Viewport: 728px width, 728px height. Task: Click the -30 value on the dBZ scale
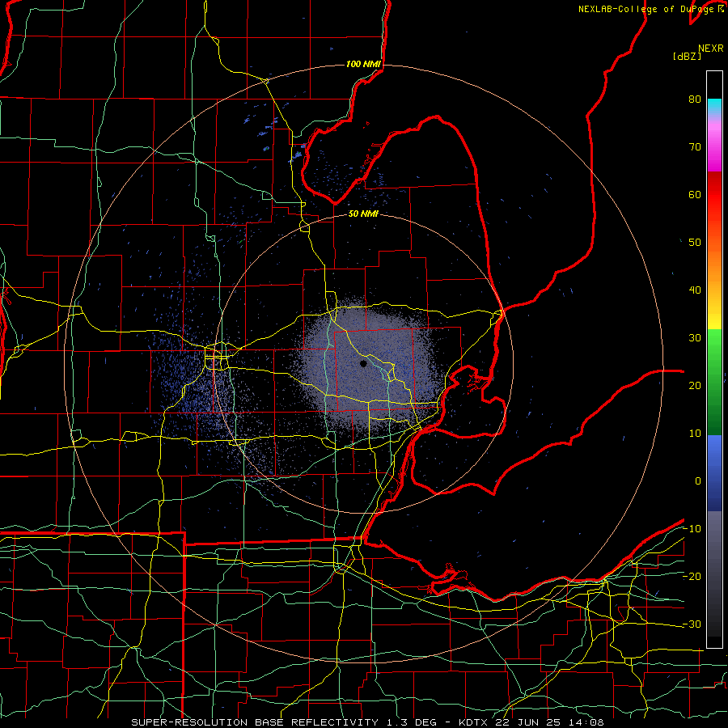(x=692, y=624)
